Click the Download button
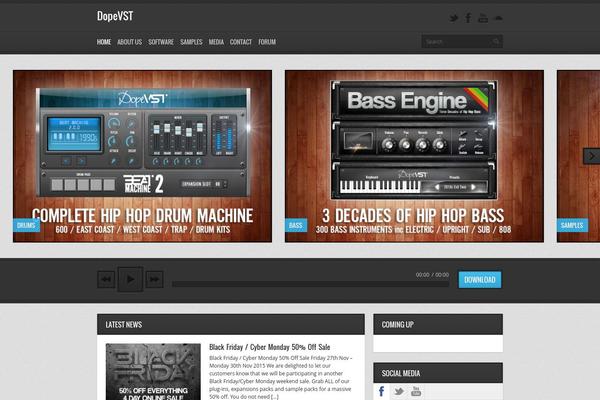The image size is (600, 400). [x=480, y=280]
